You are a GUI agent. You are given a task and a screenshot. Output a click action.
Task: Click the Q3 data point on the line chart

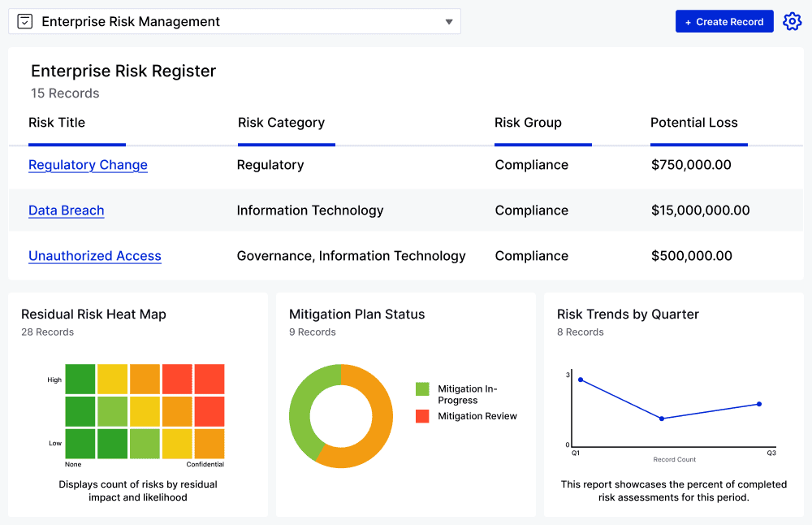(x=759, y=404)
